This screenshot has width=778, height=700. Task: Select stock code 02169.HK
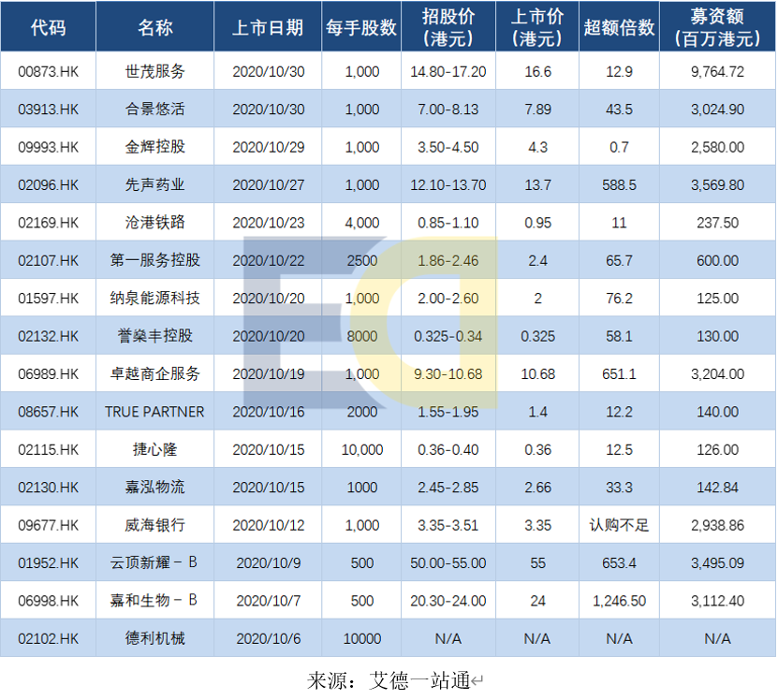tap(48, 223)
